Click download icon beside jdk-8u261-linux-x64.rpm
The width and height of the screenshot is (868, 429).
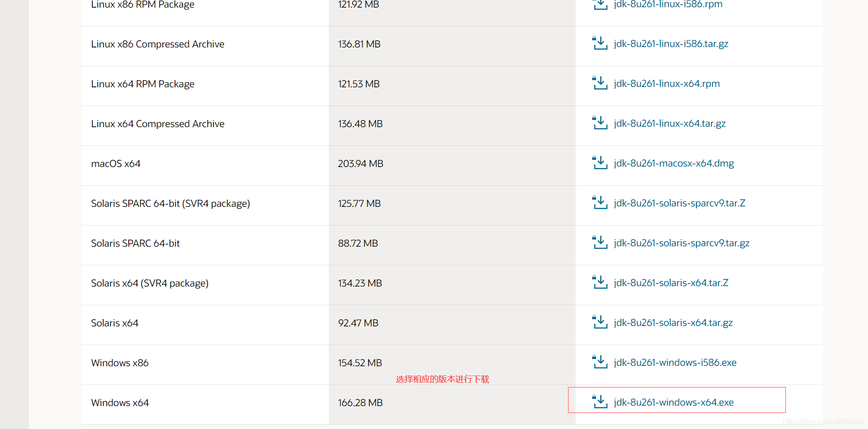pos(600,83)
